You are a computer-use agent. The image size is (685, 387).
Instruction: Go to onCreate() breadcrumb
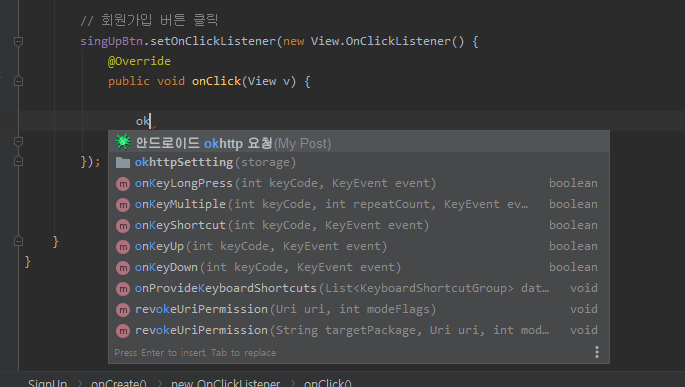[x=118, y=383]
